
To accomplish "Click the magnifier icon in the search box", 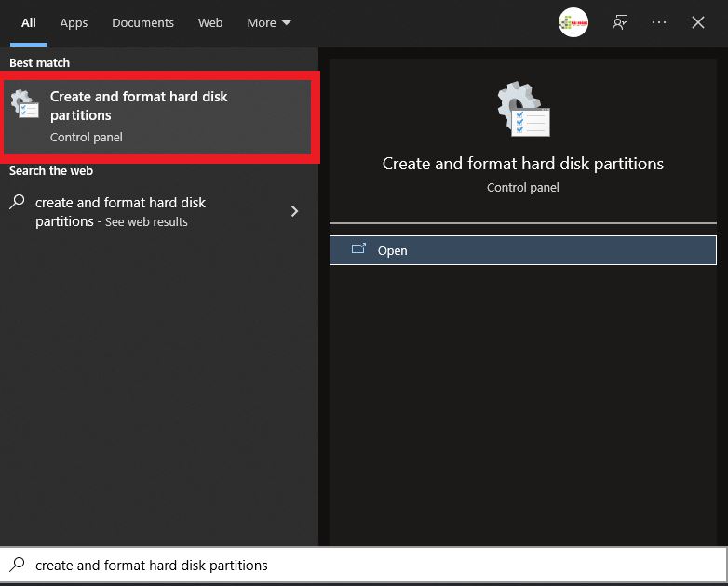I will tap(17, 565).
